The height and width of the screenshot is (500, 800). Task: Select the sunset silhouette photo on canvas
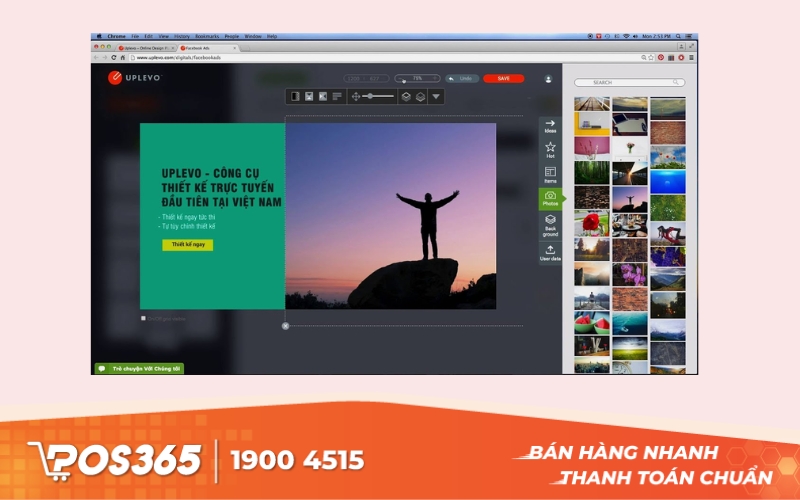[390, 216]
